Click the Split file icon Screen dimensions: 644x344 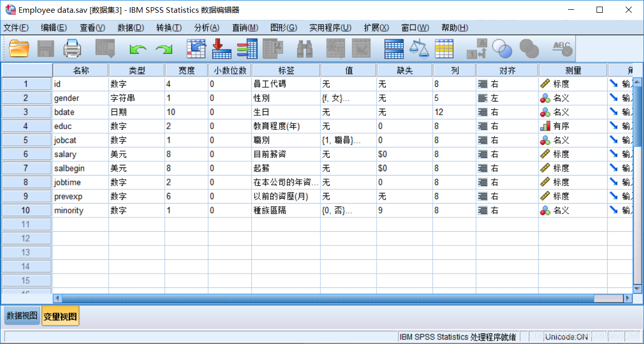394,48
